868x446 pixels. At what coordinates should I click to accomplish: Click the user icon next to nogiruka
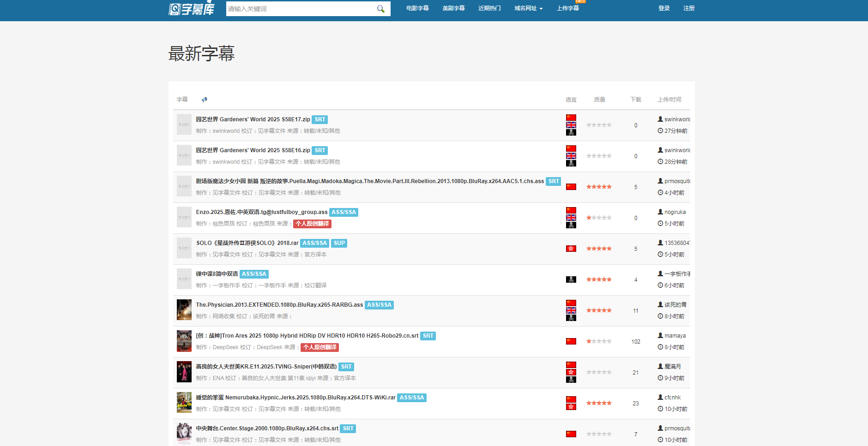(660, 212)
